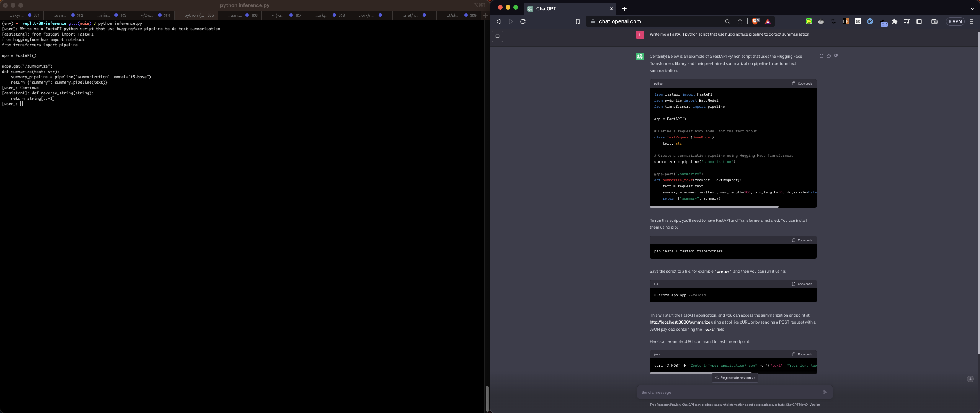Expand the tab search chevron dropdown
980x413 pixels.
click(x=972, y=8)
